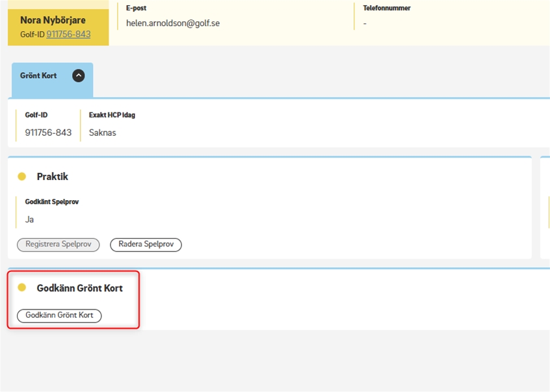Click the yellow dot beside Praktik
The height and width of the screenshot is (392, 550).
(21, 176)
